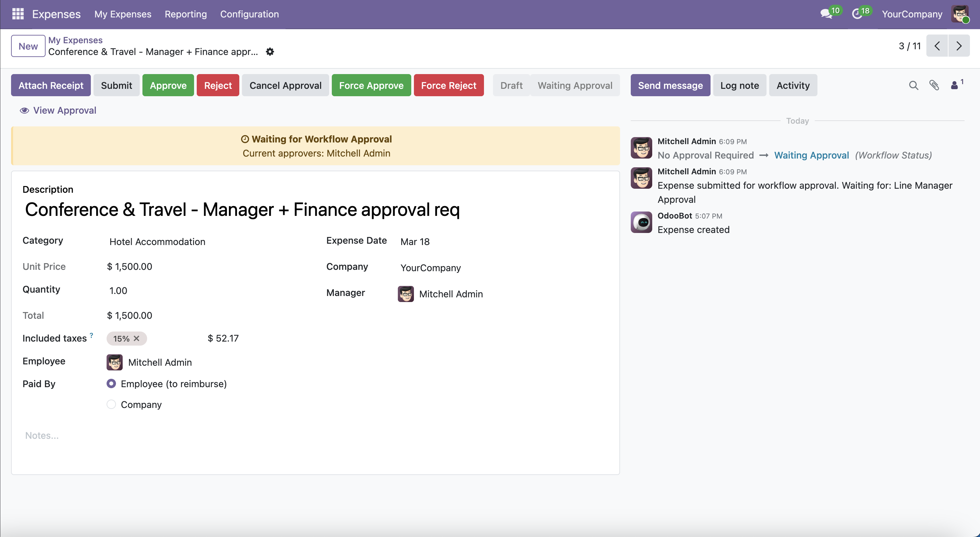Open messaging conversations from the top bar

point(826,14)
